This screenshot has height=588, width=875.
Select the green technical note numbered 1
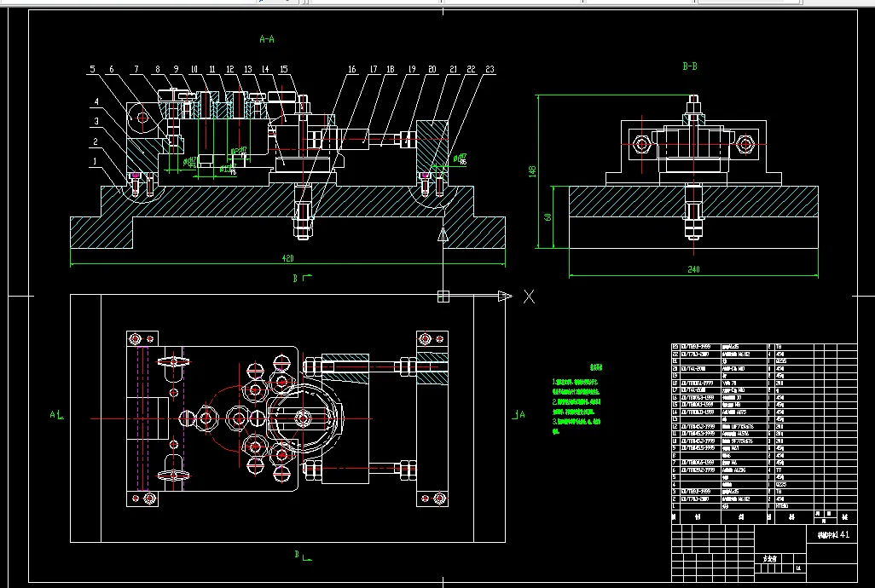coord(577,388)
